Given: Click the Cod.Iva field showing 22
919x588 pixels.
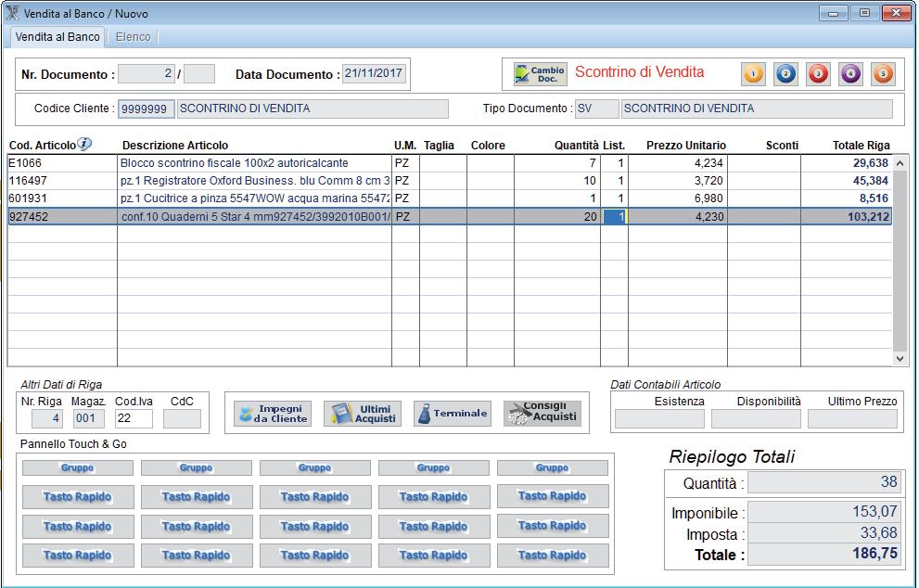Looking at the screenshot, I should [134, 418].
